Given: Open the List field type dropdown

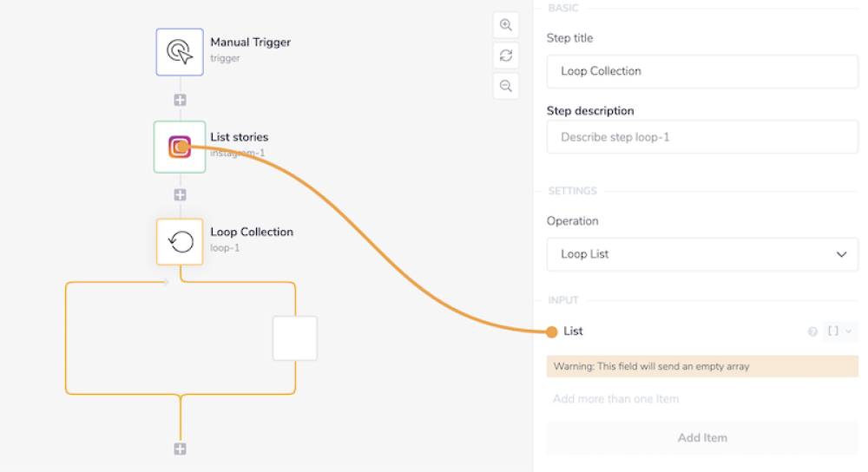Looking at the screenshot, I should tap(839, 331).
